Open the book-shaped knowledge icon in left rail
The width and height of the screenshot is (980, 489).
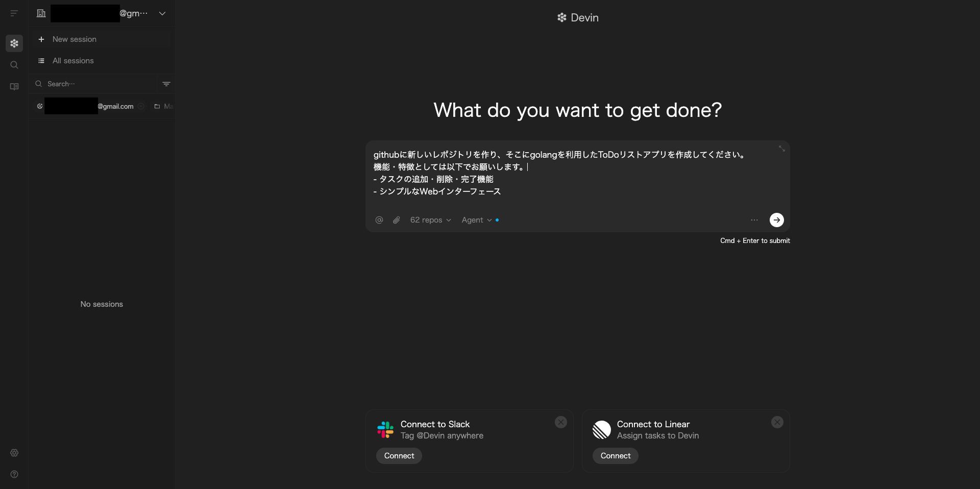pyautogui.click(x=14, y=87)
